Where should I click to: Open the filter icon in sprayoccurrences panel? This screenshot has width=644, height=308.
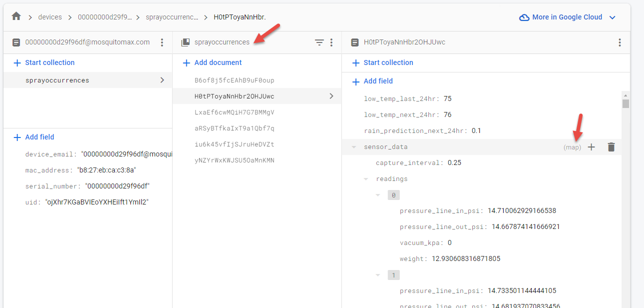click(320, 42)
